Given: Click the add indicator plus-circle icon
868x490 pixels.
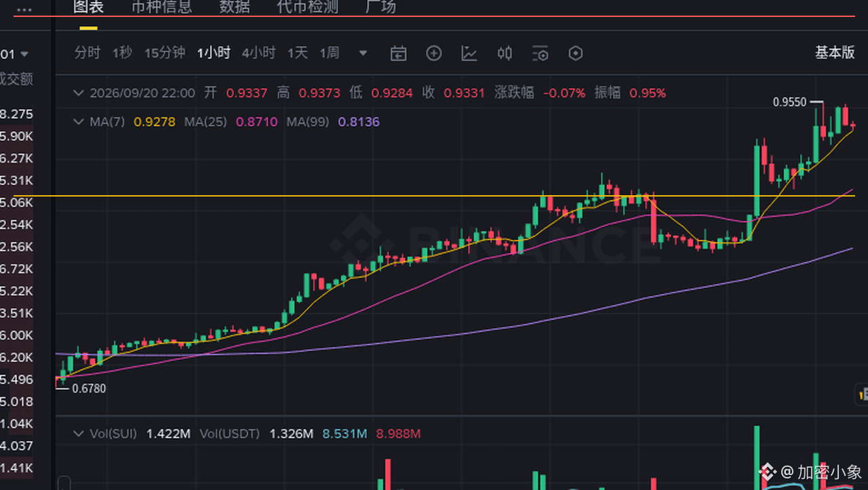Looking at the screenshot, I should pos(434,54).
